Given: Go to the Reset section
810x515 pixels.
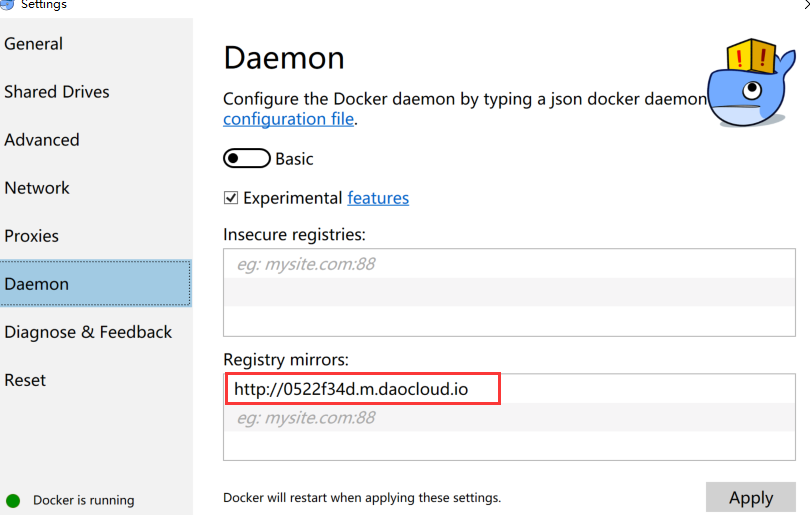Looking at the screenshot, I should (x=25, y=380).
